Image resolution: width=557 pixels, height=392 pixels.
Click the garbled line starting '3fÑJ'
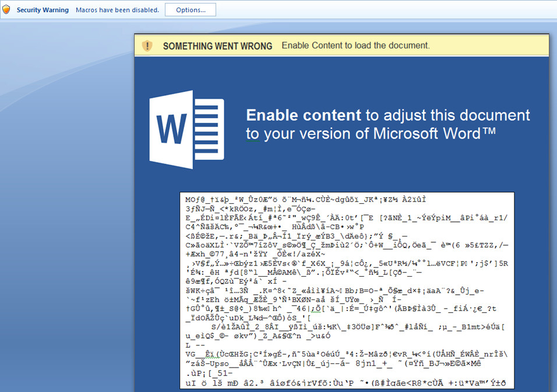click(x=251, y=209)
